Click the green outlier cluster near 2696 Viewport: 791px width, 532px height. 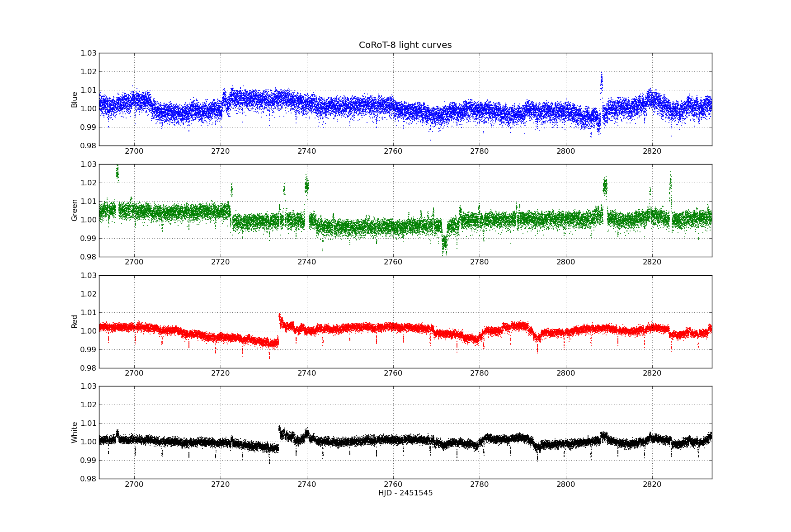(x=117, y=173)
